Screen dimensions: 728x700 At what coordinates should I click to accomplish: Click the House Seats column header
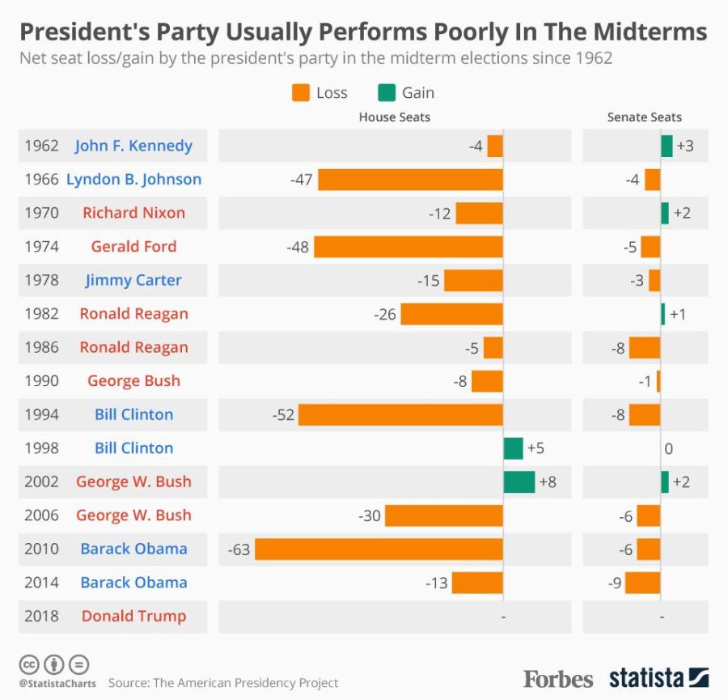pyautogui.click(x=395, y=117)
